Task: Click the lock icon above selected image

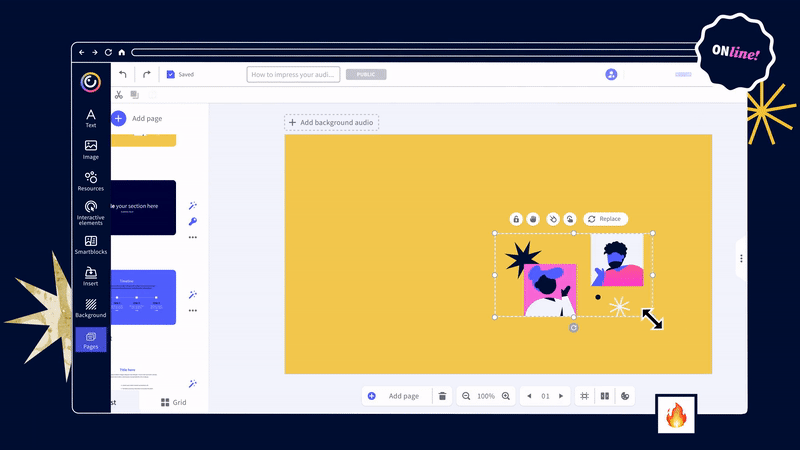Action: (x=516, y=219)
